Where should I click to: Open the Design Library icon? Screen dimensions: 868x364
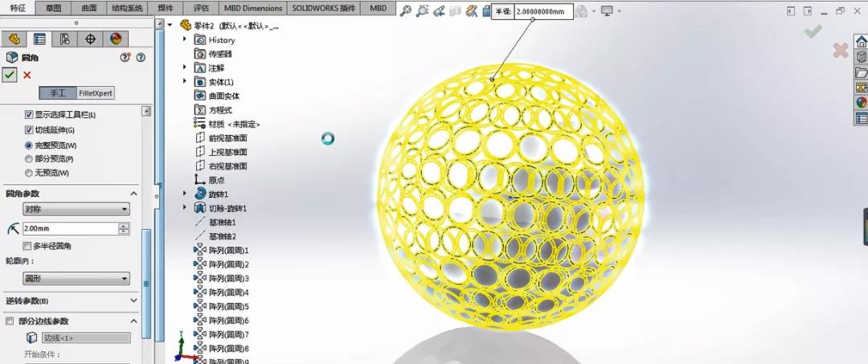(x=861, y=57)
